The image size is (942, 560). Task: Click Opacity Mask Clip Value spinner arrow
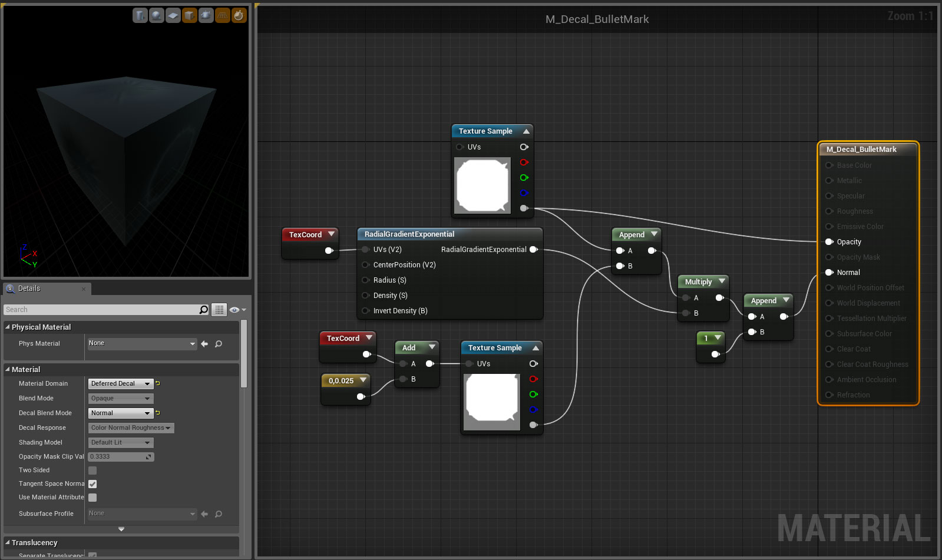pos(149,457)
